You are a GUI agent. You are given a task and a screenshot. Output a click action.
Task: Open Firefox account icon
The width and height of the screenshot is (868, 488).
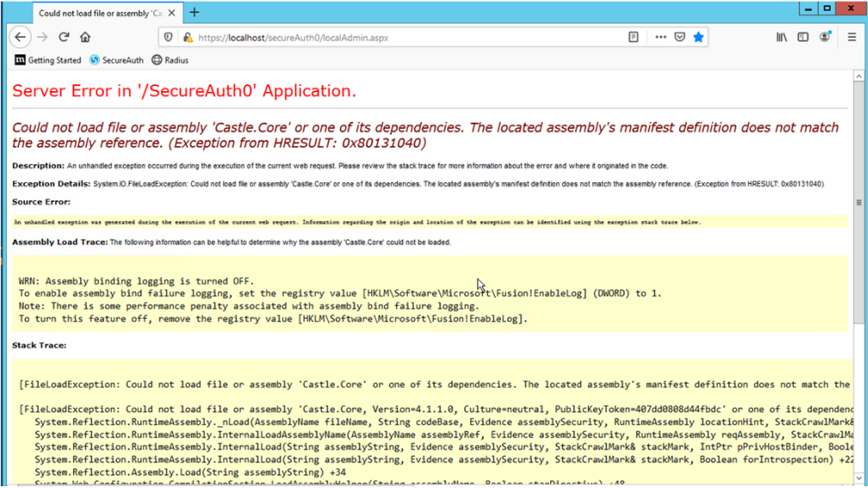[x=825, y=37]
